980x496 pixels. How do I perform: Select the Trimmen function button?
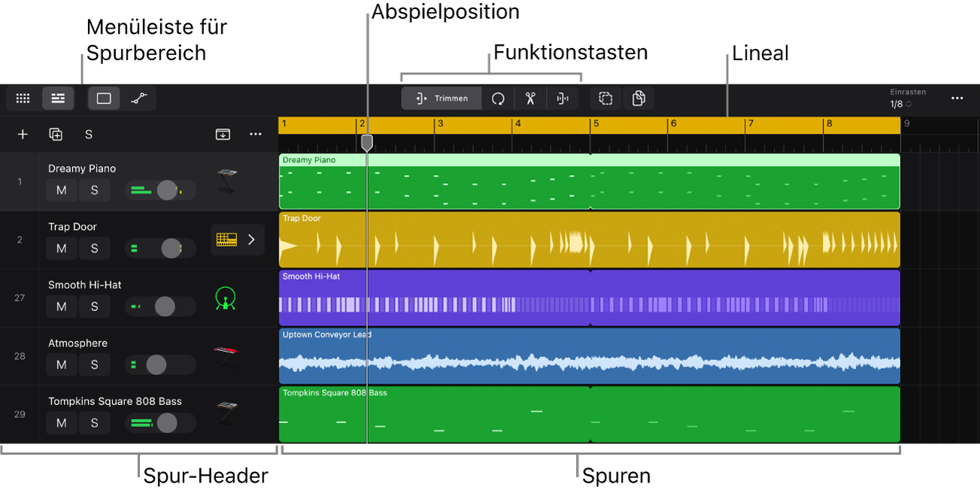(x=441, y=98)
